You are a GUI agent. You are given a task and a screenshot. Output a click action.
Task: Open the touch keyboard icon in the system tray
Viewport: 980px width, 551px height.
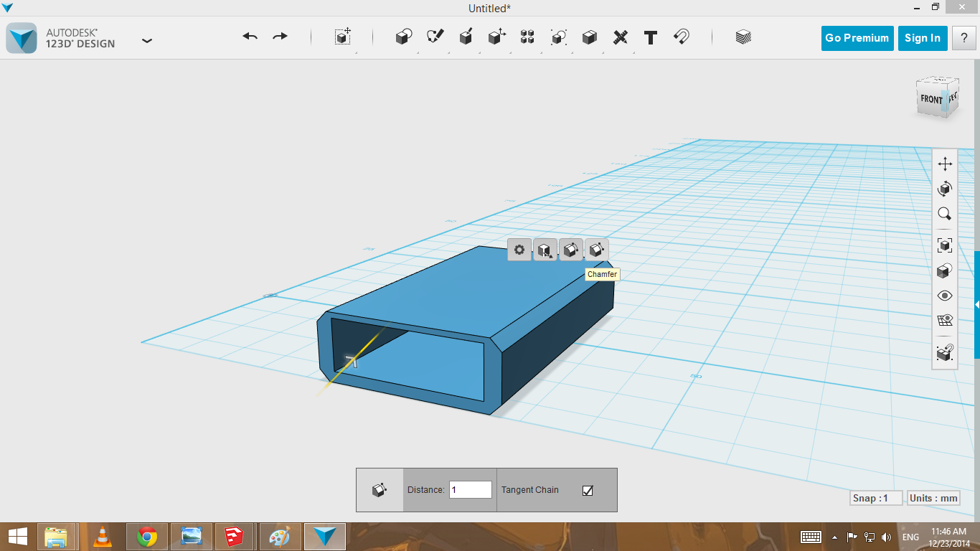[811, 537]
